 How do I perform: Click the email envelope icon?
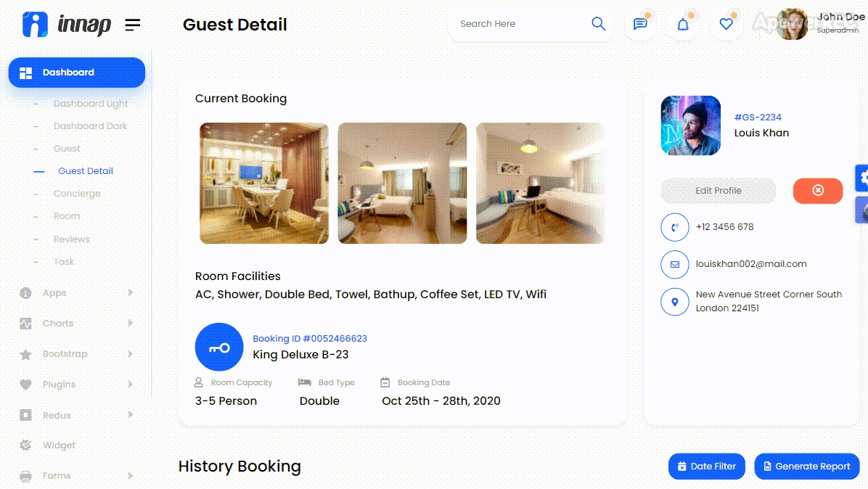[x=675, y=264]
